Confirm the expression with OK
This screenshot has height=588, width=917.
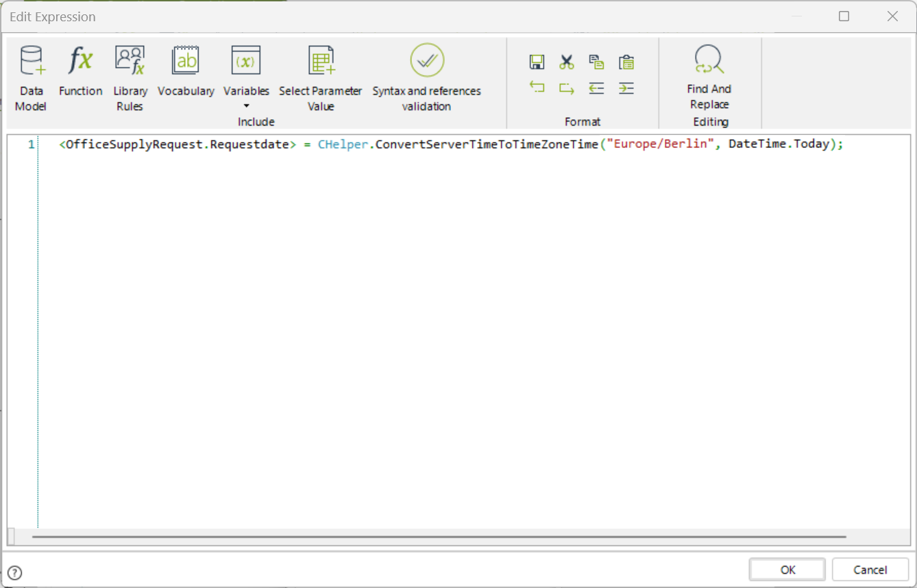(x=787, y=569)
